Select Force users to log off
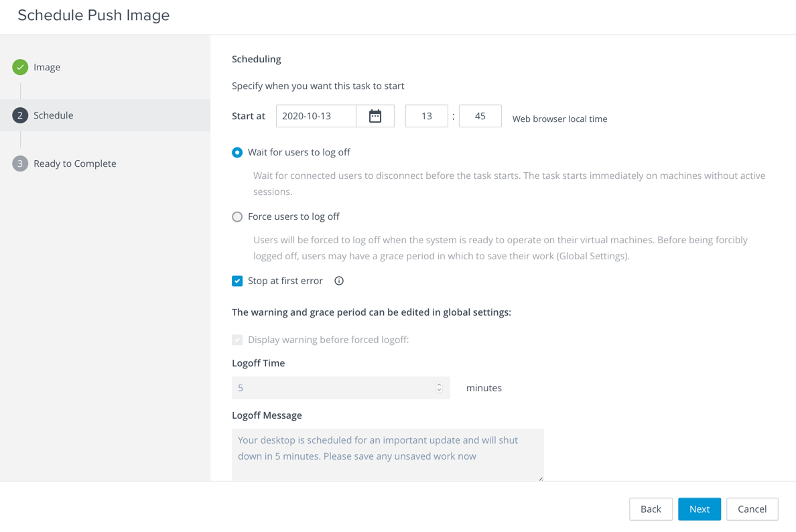796x532 pixels. coord(237,217)
